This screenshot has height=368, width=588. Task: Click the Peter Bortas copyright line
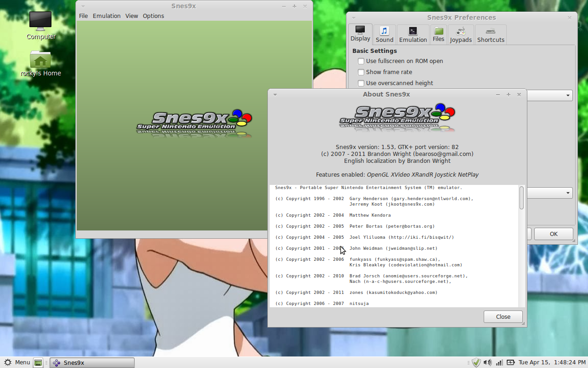[x=355, y=226]
